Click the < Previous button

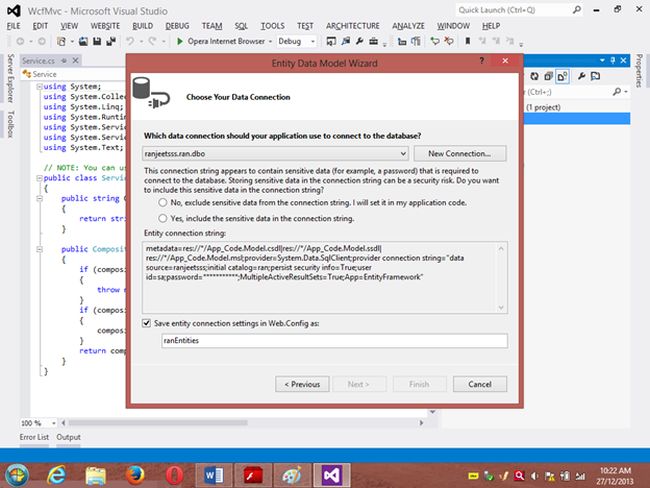pyautogui.click(x=302, y=384)
